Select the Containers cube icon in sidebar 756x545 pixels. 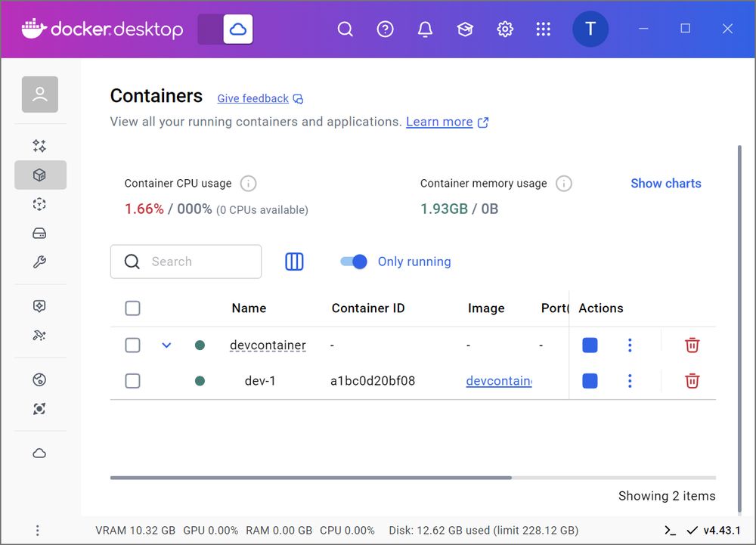tap(40, 175)
